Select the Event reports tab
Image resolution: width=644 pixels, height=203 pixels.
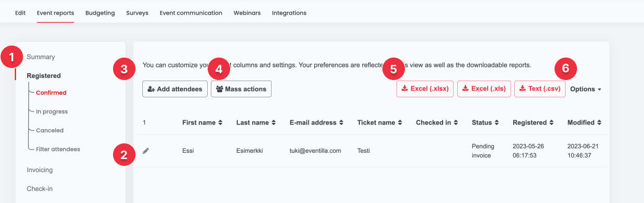tap(55, 13)
